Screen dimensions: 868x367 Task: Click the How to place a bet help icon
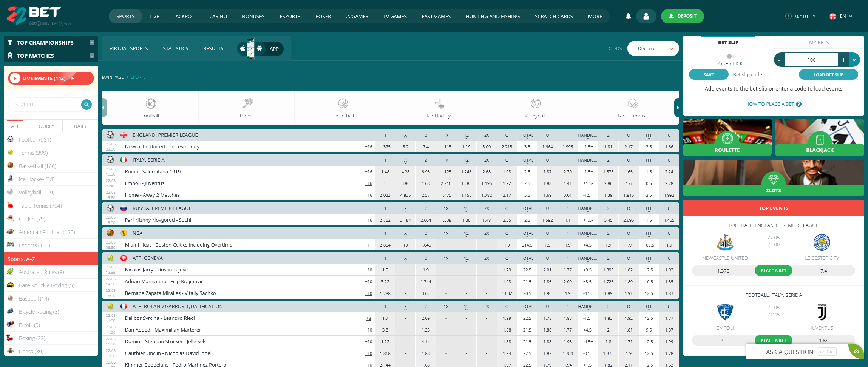(799, 104)
